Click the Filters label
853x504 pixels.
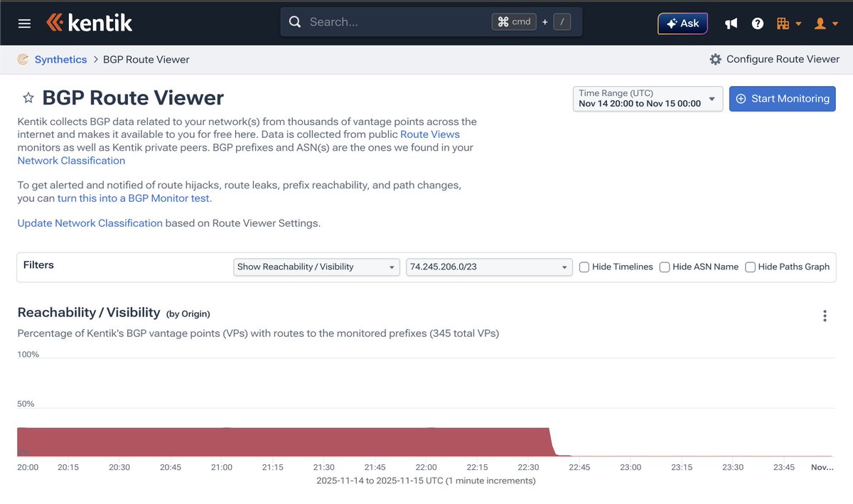38,265
